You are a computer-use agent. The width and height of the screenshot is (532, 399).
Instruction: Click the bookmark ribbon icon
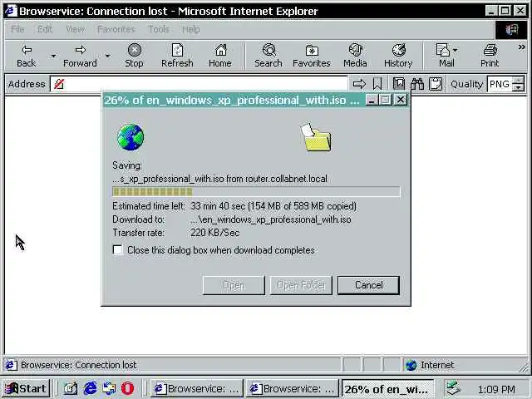click(377, 84)
